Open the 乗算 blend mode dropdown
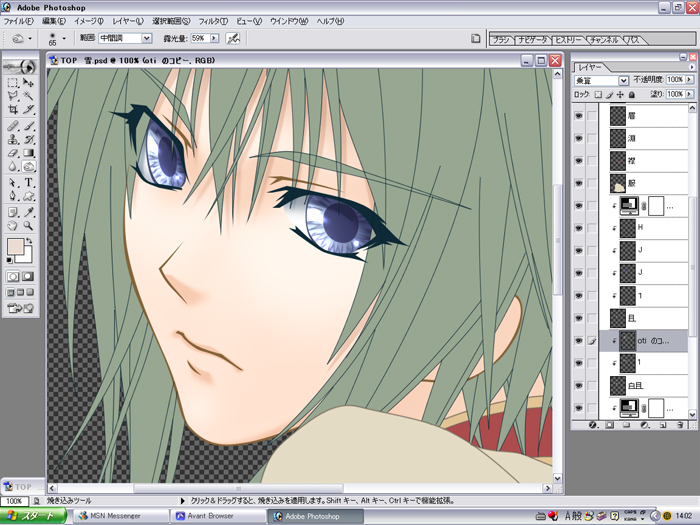Image resolution: width=700 pixels, height=525 pixels. tap(623, 80)
